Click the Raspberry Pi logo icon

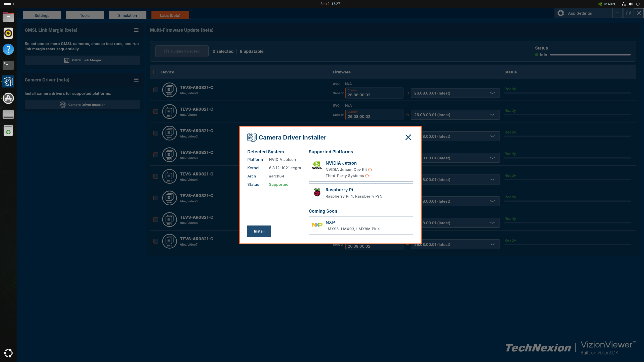317,193
